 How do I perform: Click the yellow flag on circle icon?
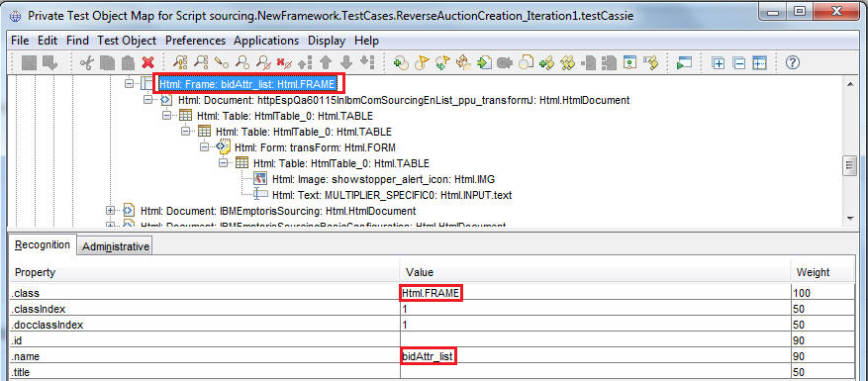tap(423, 62)
